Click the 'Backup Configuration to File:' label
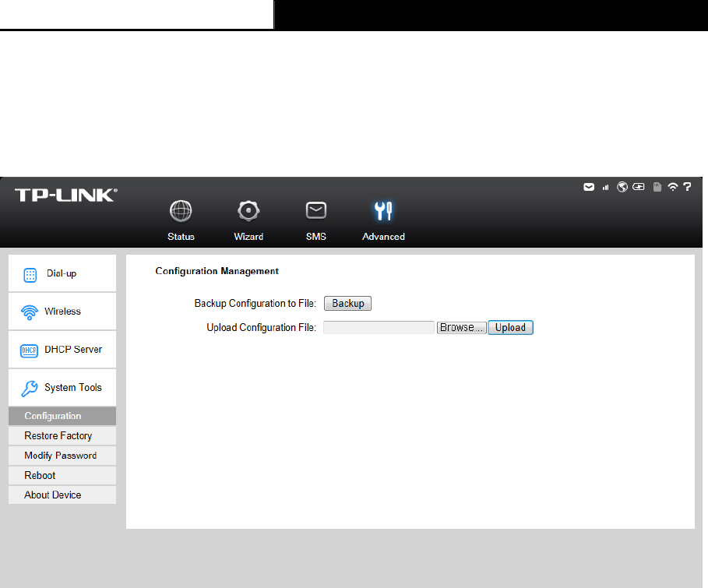Viewport: 708px width, 588px height. [255, 304]
